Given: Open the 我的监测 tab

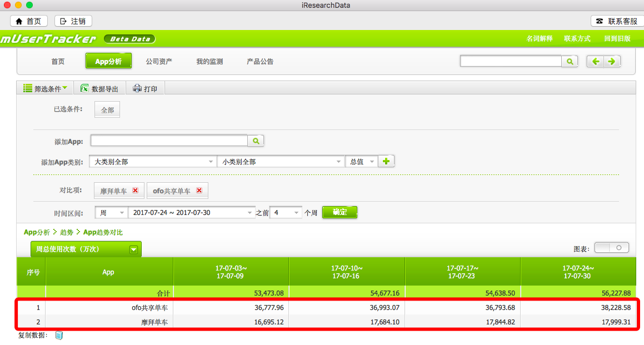Looking at the screenshot, I should (209, 62).
